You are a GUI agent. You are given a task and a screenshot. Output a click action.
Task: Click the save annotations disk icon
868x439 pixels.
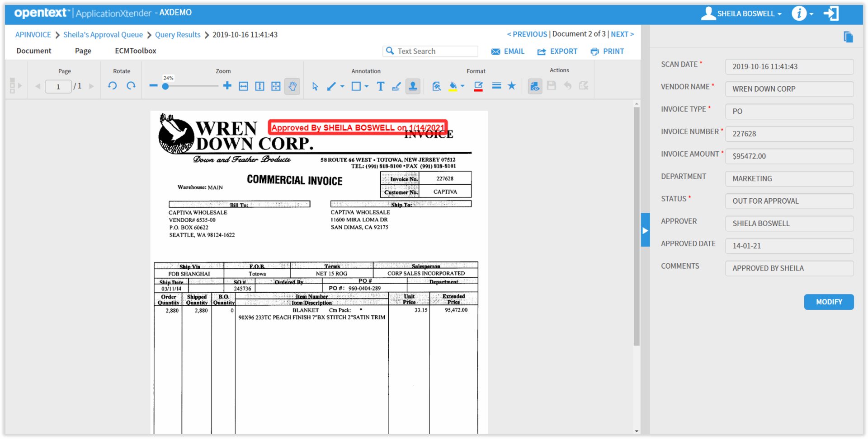pyautogui.click(x=551, y=85)
